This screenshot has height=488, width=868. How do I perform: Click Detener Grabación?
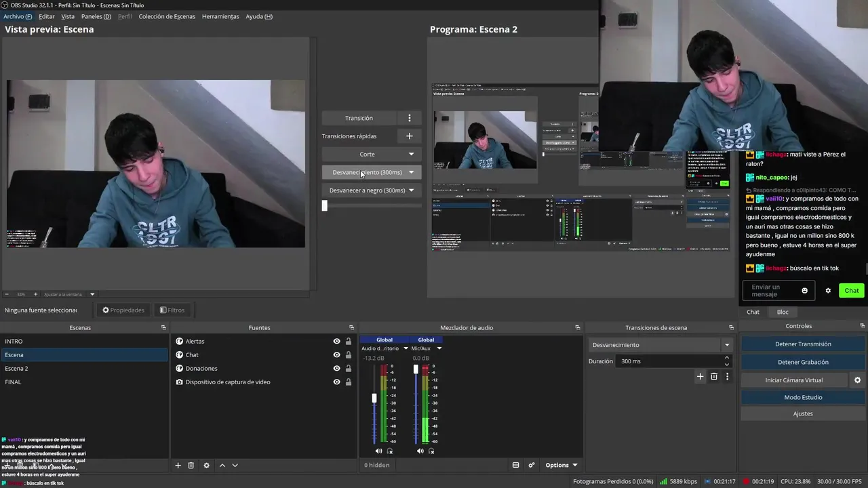tap(803, 362)
